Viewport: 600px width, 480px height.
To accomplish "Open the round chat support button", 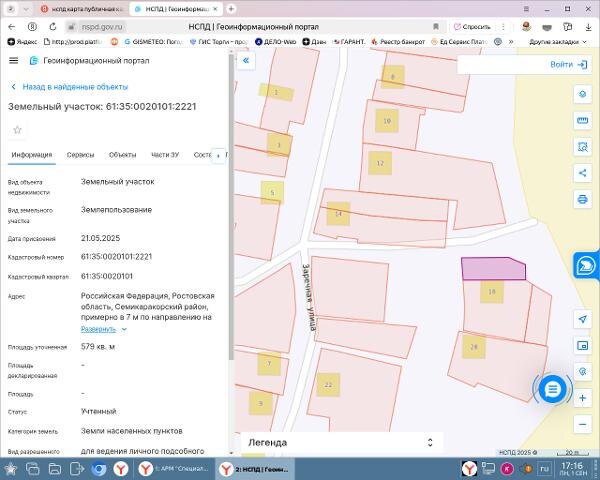I will [552, 389].
